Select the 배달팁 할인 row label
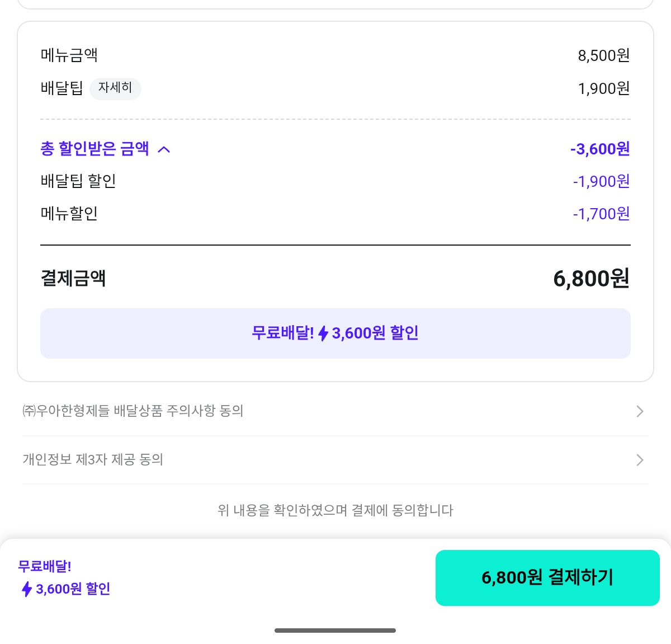 [x=78, y=181]
